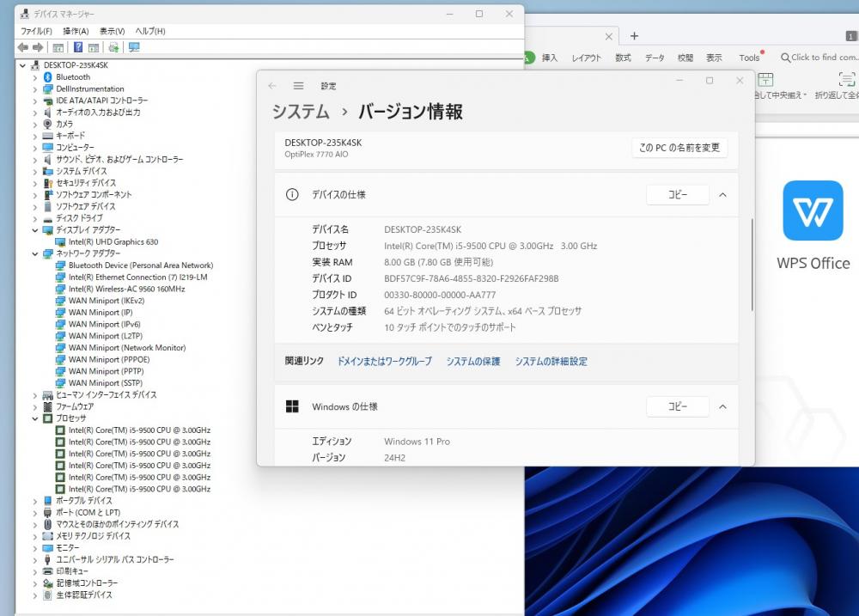Screen dimensions: 859x616
Task: Click the 24H2 version value
Action: [x=394, y=458]
